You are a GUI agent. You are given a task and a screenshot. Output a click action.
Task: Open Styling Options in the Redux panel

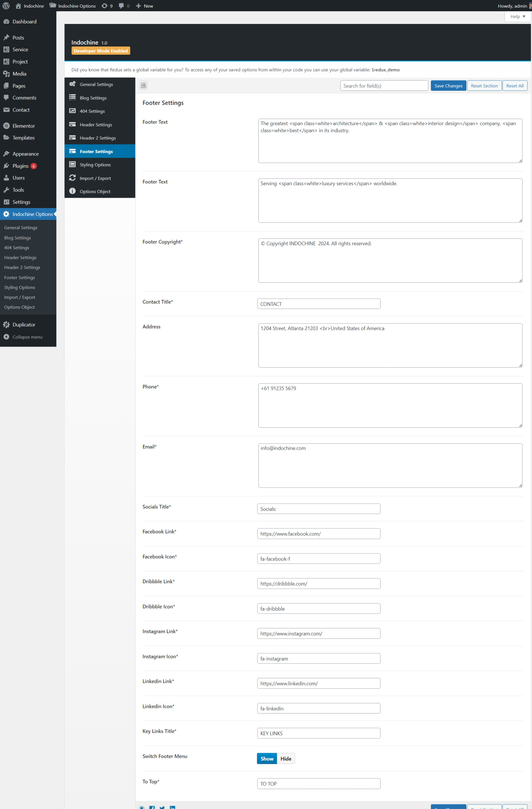click(95, 165)
